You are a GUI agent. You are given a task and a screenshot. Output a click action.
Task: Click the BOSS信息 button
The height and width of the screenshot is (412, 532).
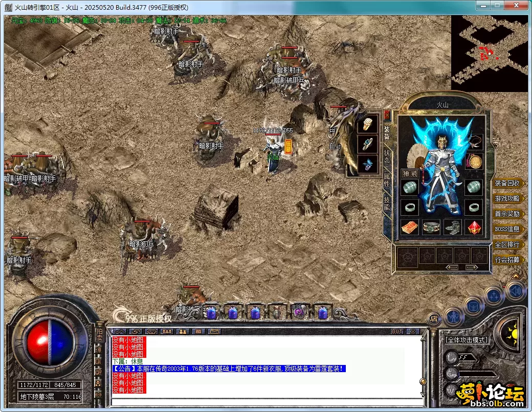pyautogui.click(x=507, y=229)
